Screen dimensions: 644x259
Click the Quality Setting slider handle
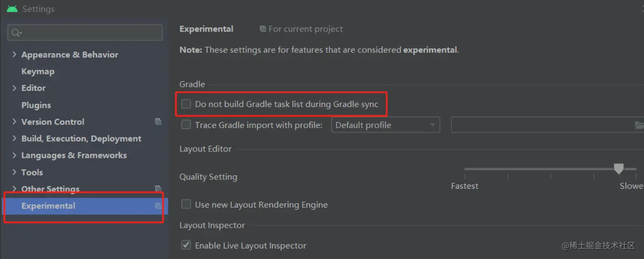point(619,169)
